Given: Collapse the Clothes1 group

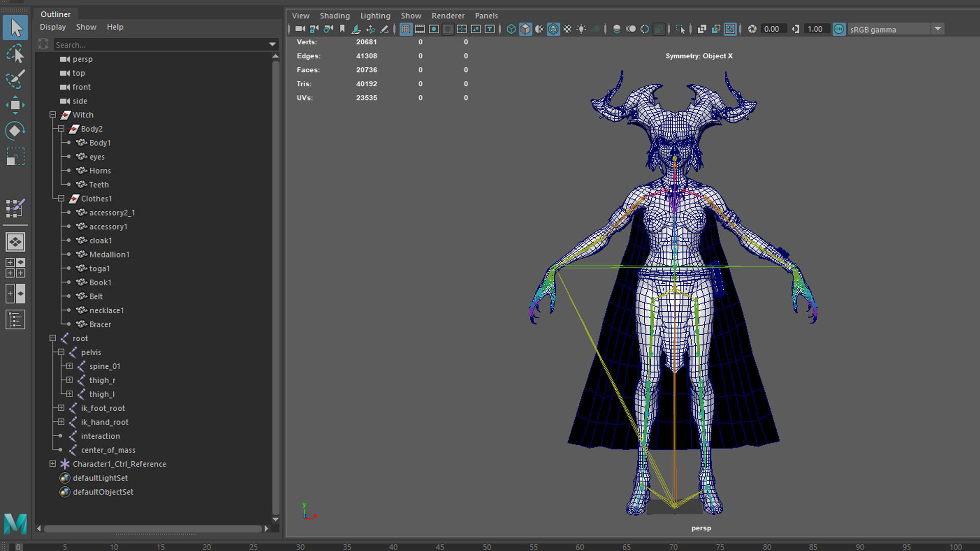Looking at the screenshot, I should 61,198.
